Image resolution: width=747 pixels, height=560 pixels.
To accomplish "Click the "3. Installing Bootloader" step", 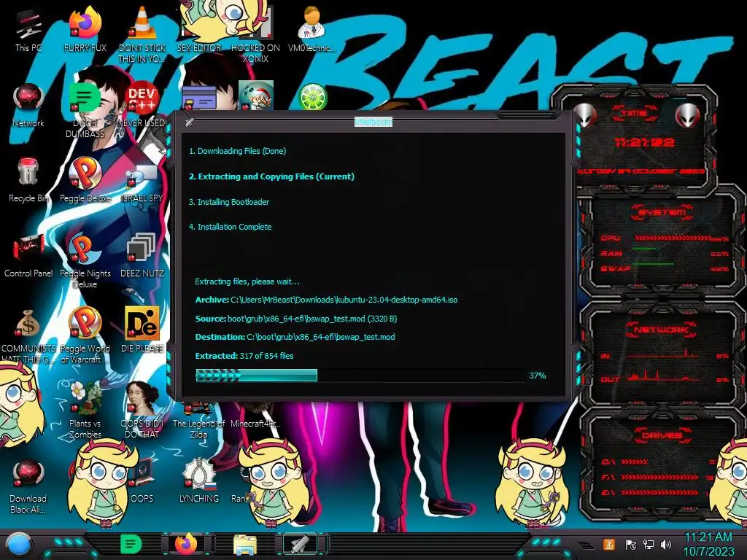I will pos(228,202).
